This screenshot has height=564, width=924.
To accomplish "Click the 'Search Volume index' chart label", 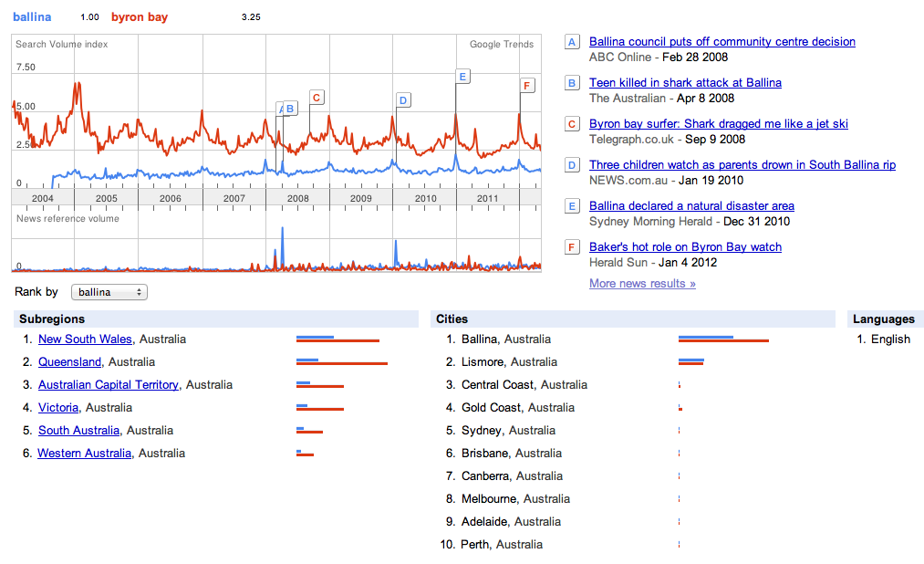I will (62, 44).
